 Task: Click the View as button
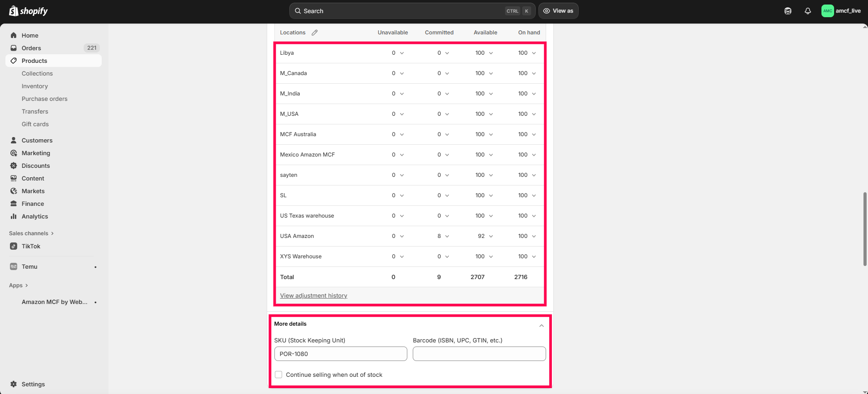click(x=558, y=11)
